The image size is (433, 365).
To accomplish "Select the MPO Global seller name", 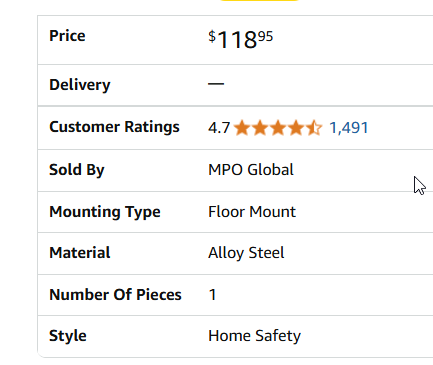I will point(251,170).
